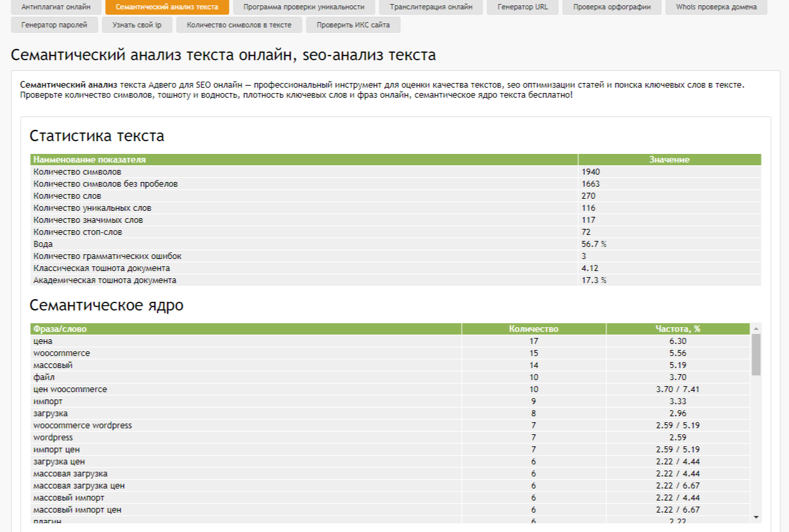
Task: Click the Значение column header
Action: click(x=669, y=159)
